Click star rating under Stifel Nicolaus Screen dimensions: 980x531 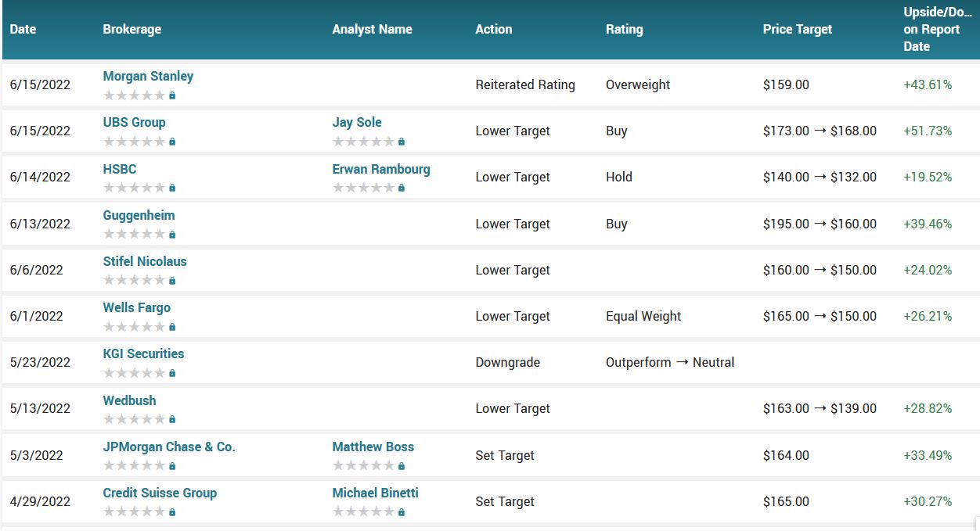pyautogui.click(x=134, y=280)
